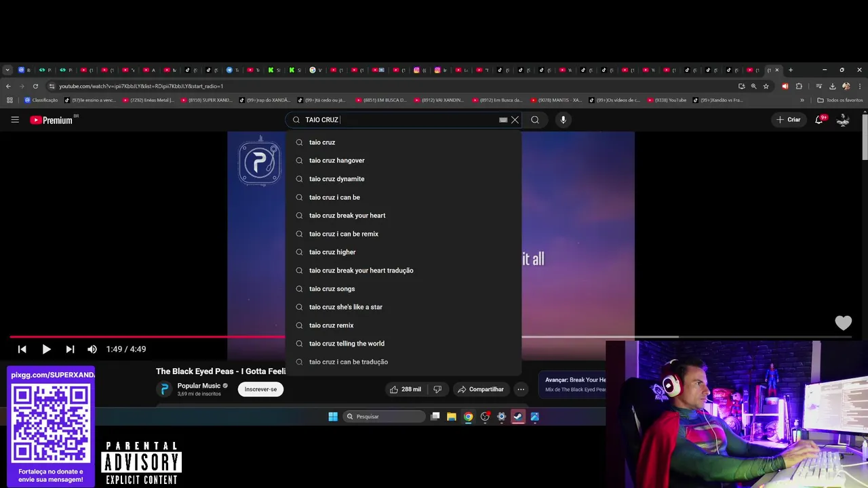Screen dimensions: 868x488
Task: Open the Chrome apps grid icon
Action: [x=9, y=100]
